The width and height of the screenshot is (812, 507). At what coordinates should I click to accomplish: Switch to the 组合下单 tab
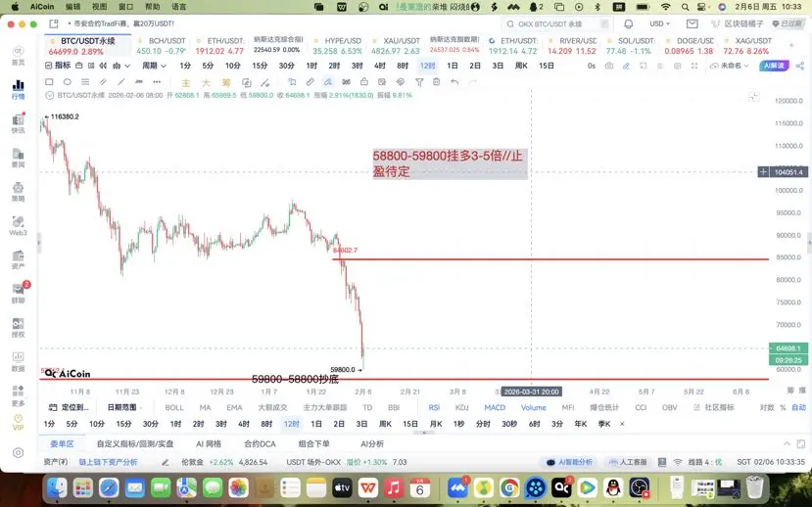(313, 444)
